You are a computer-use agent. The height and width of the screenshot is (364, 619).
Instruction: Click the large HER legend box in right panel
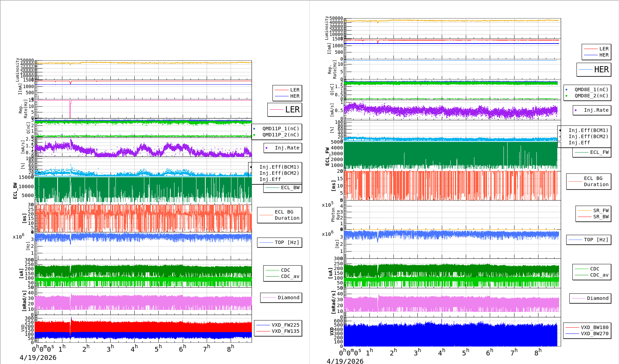click(594, 70)
